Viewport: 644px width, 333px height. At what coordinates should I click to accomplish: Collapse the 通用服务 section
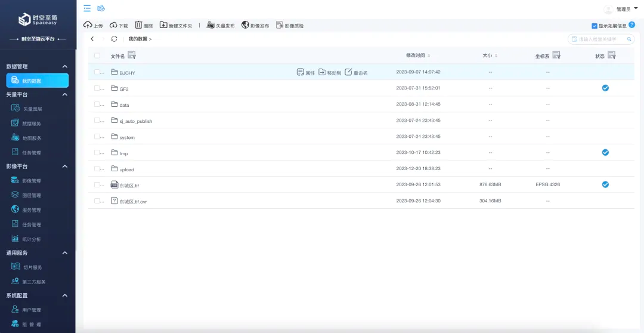point(64,253)
